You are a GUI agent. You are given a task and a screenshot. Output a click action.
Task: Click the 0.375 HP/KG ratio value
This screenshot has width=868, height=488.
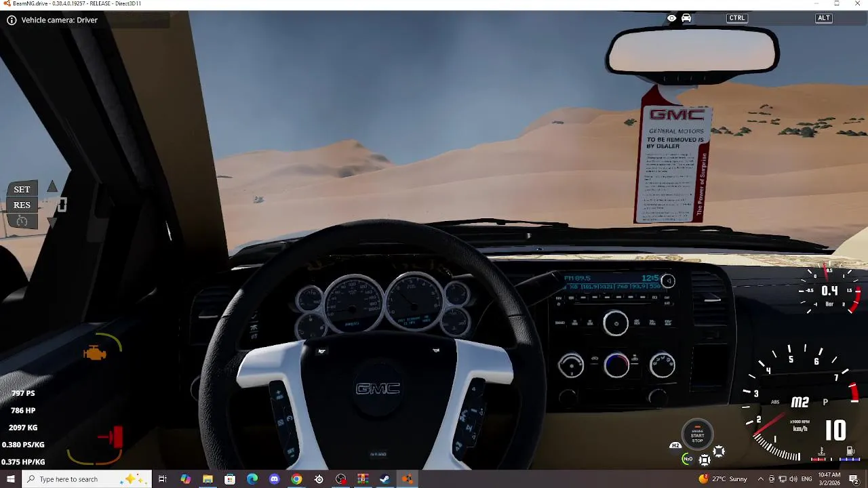point(23,462)
